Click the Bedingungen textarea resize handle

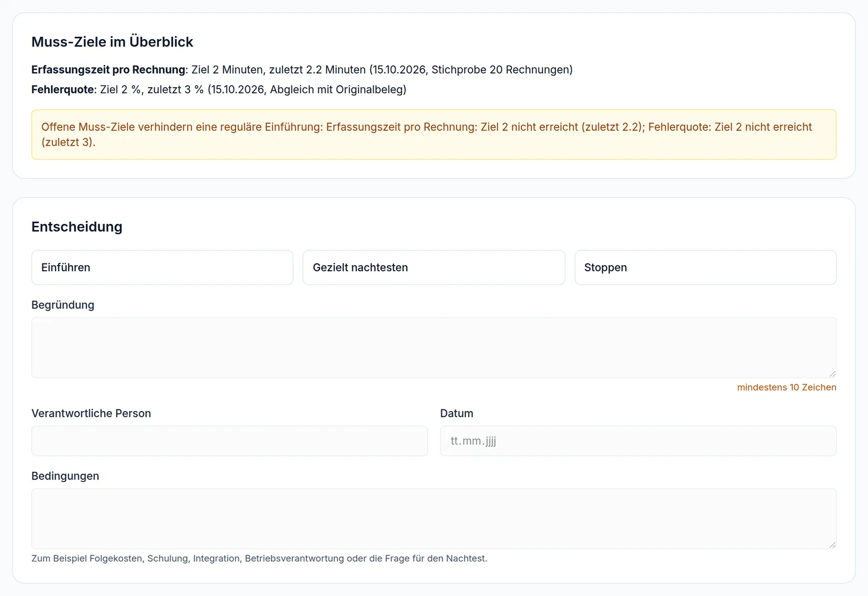tap(832, 545)
